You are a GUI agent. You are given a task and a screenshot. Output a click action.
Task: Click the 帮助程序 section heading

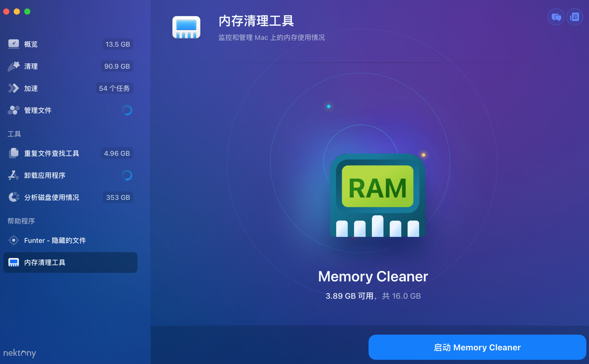pos(21,221)
